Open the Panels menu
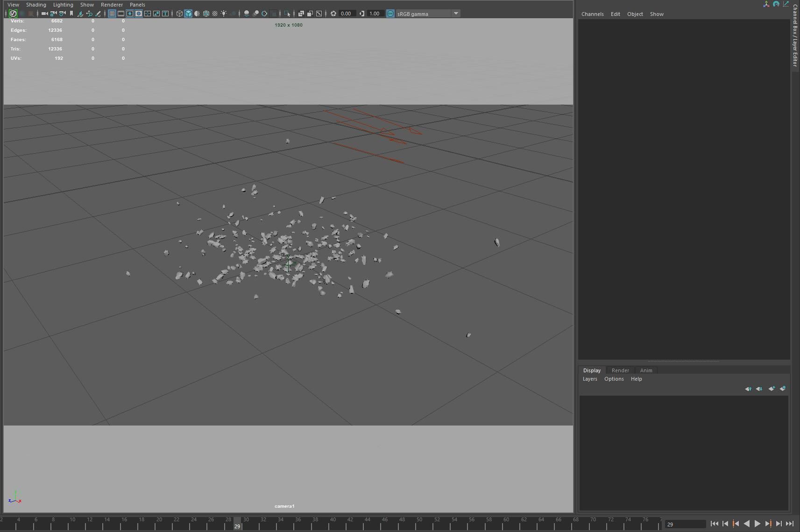Screen dimensions: 800x532 pyautogui.click(x=137, y=5)
